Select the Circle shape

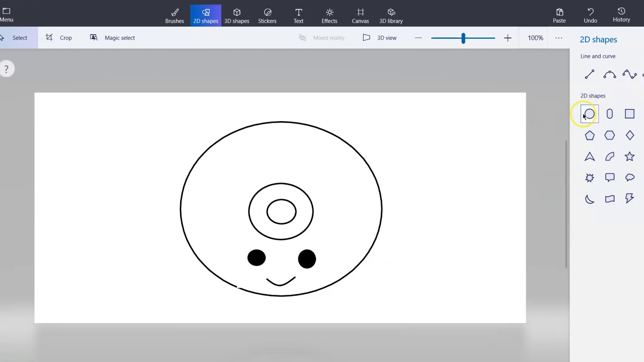click(x=590, y=114)
